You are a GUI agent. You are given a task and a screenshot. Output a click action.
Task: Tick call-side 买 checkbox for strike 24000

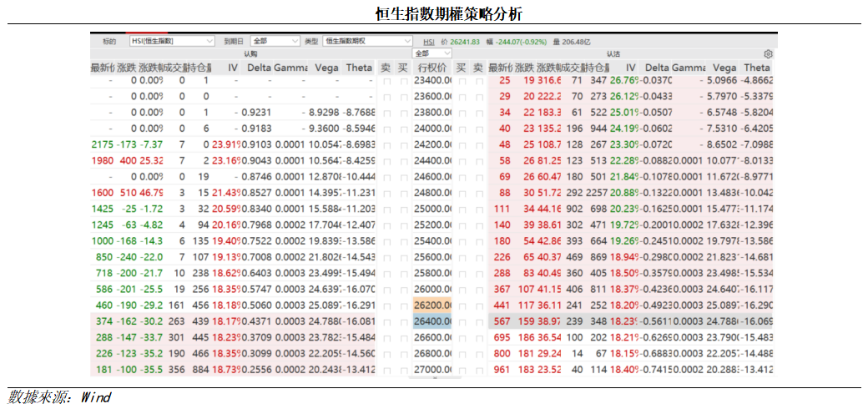coord(404,129)
